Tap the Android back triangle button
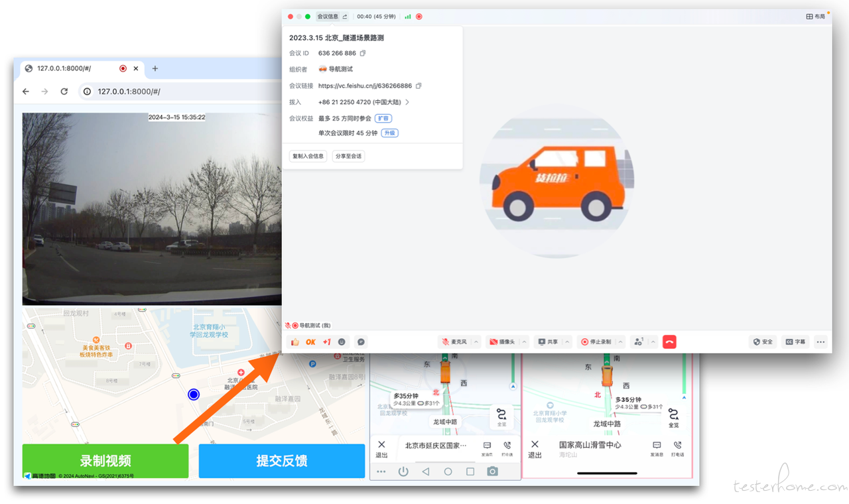This screenshot has height=504, width=849. [x=426, y=472]
